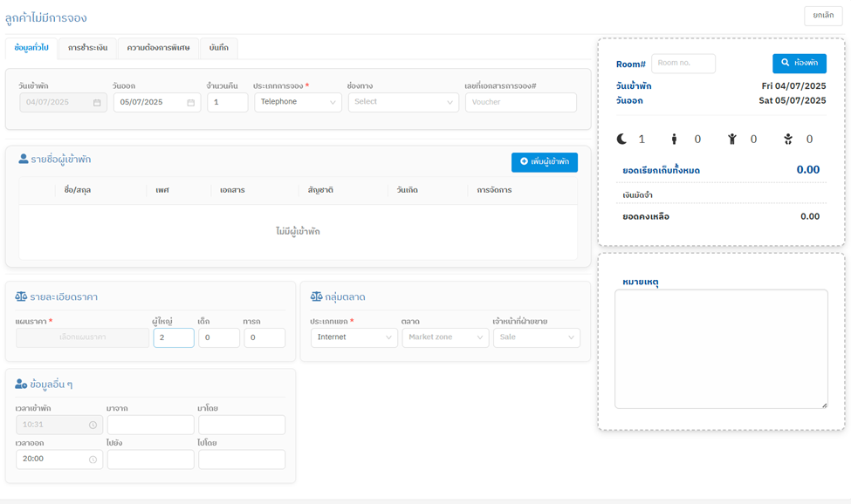The width and height of the screenshot is (851, 504).
Task: Click the child icon in summary panel
Action: (x=731, y=140)
